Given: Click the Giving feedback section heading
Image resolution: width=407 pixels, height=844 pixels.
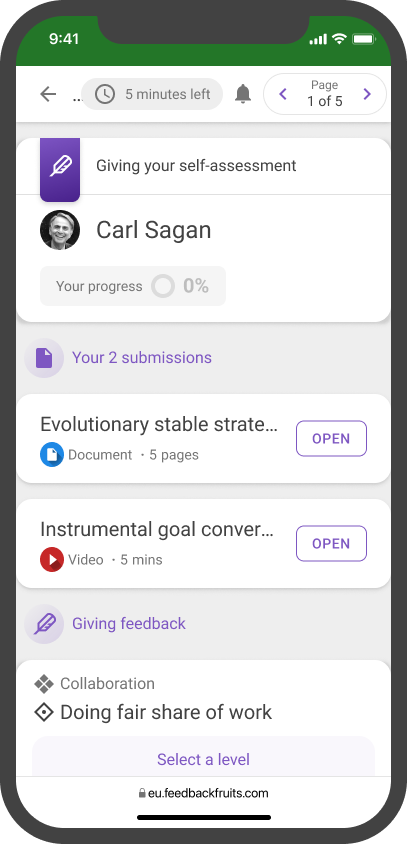Looking at the screenshot, I should (129, 624).
